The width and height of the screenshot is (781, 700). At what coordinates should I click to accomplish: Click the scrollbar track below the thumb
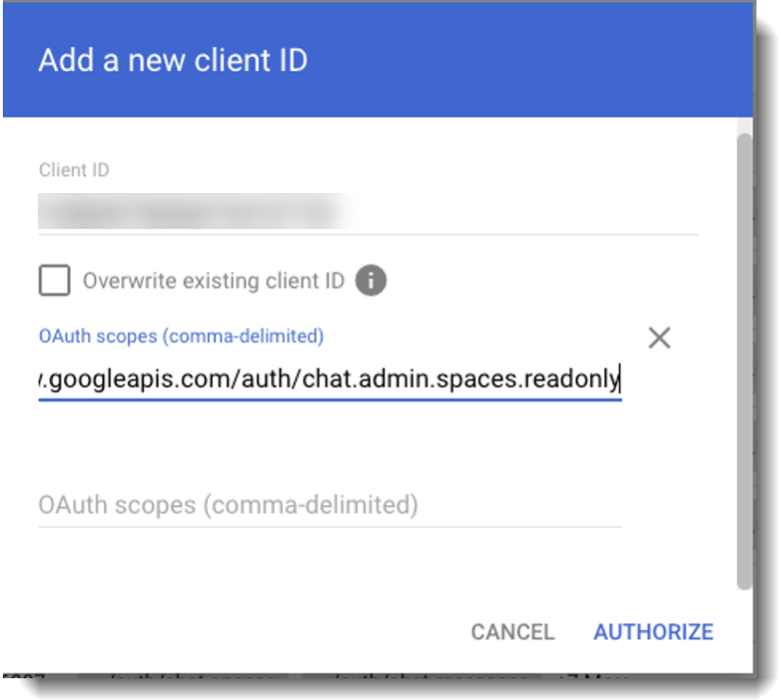click(744, 634)
